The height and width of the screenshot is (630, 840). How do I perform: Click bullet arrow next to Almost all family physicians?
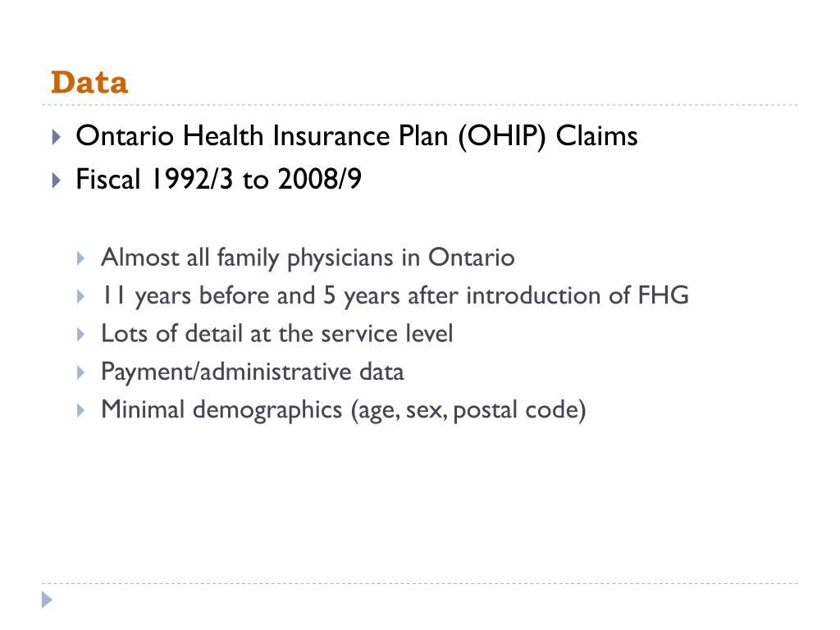click(x=81, y=258)
